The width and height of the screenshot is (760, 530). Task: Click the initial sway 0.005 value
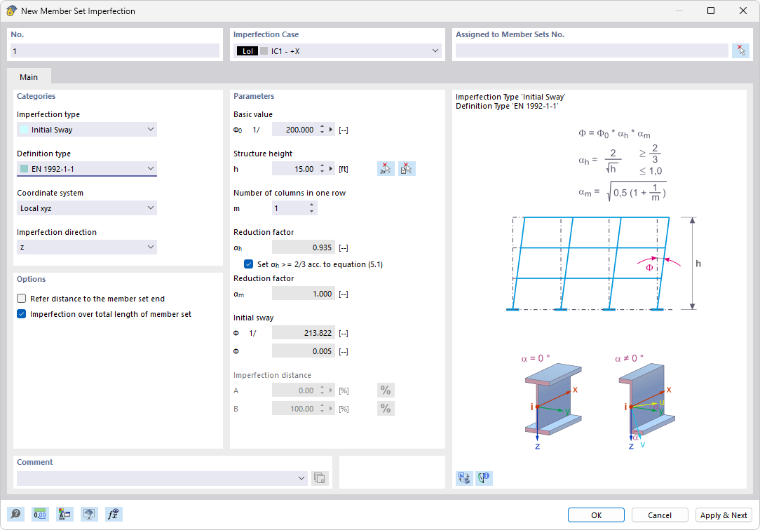coord(303,351)
